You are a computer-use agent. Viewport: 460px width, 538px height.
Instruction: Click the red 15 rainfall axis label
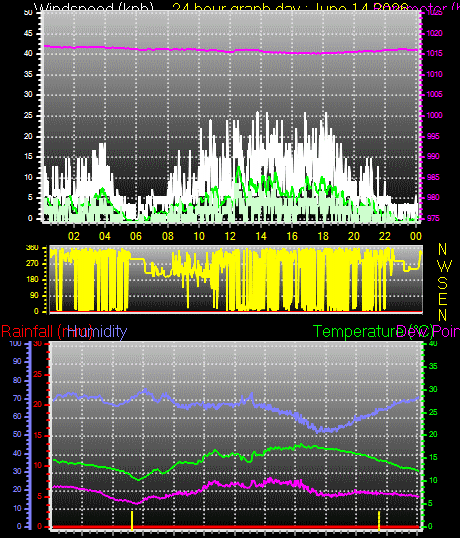coord(38,436)
